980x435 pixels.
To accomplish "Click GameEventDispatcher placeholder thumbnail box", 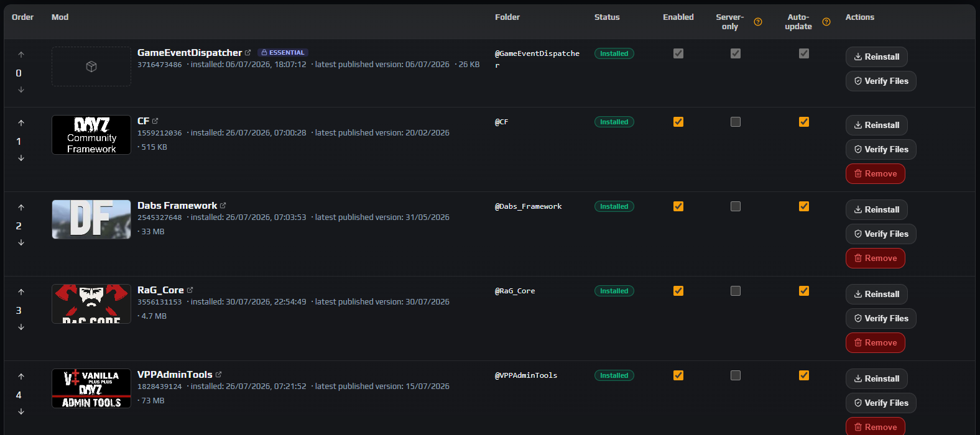I will pos(91,66).
